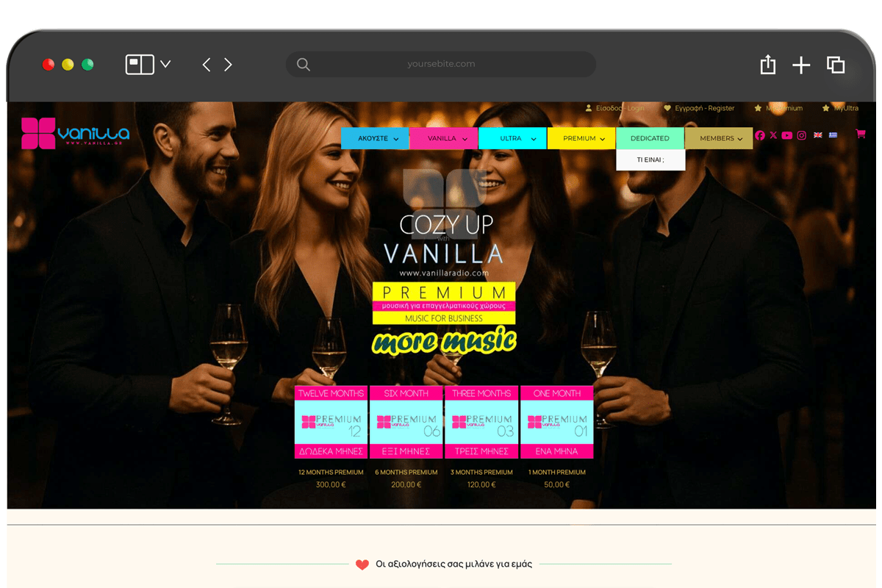Open the MyUltra link
This screenshot has height=588, width=882.
(840, 108)
